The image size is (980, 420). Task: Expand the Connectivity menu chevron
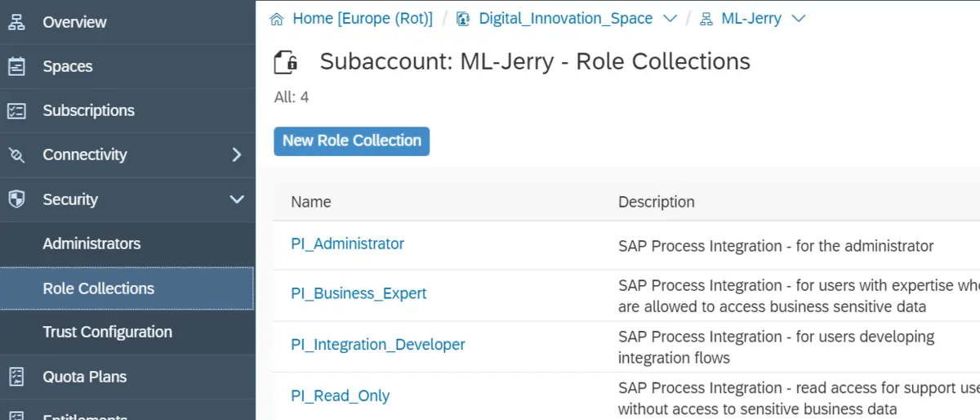pyautogui.click(x=236, y=154)
